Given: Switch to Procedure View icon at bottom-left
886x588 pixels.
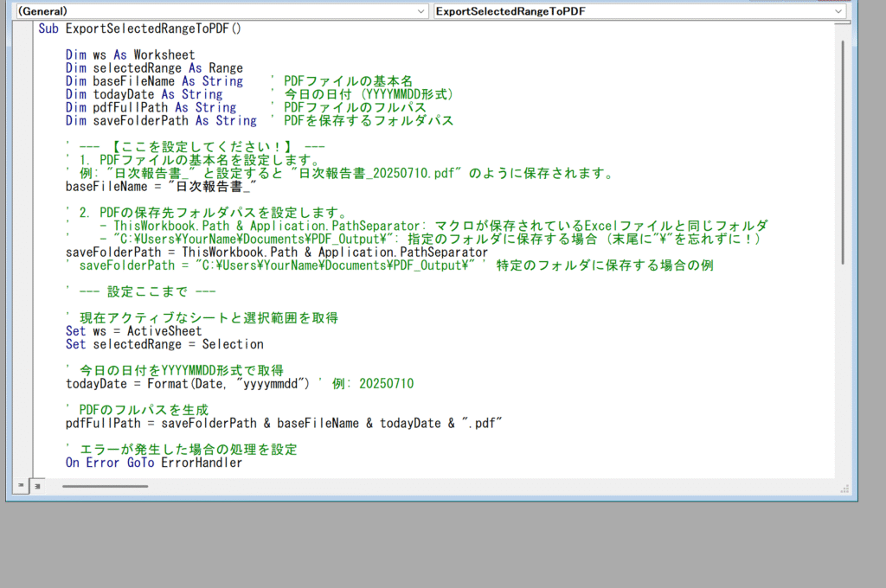Looking at the screenshot, I should [21, 486].
